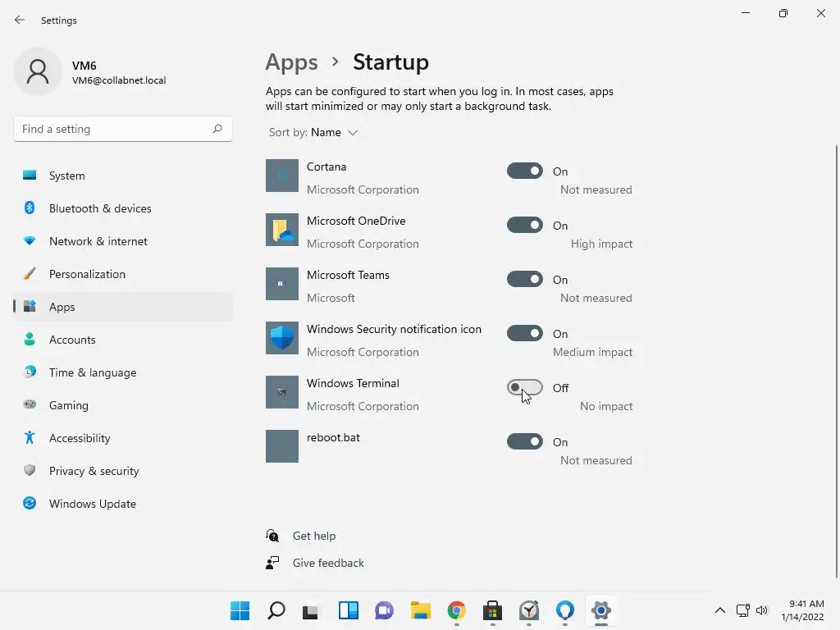Image resolution: width=840 pixels, height=630 pixels.
Task: Open Accessibility settings
Action: pyautogui.click(x=123, y=438)
